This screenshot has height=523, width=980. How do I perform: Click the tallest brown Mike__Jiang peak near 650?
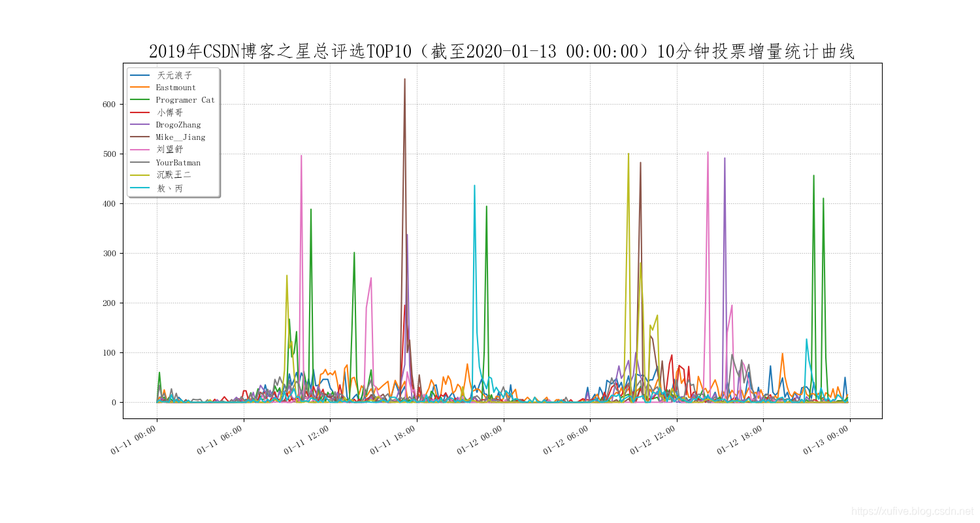pyautogui.click(x=404, y=80)
